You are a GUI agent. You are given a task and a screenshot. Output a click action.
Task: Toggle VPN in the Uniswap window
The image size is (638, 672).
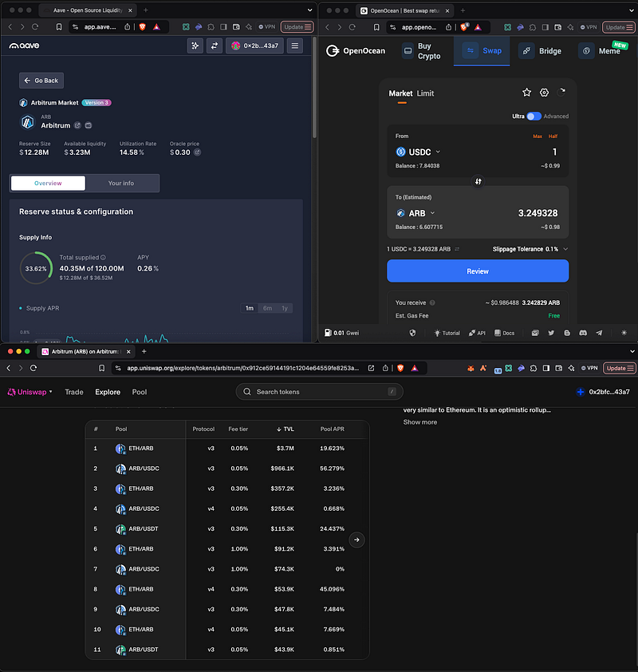pos(589,368)
